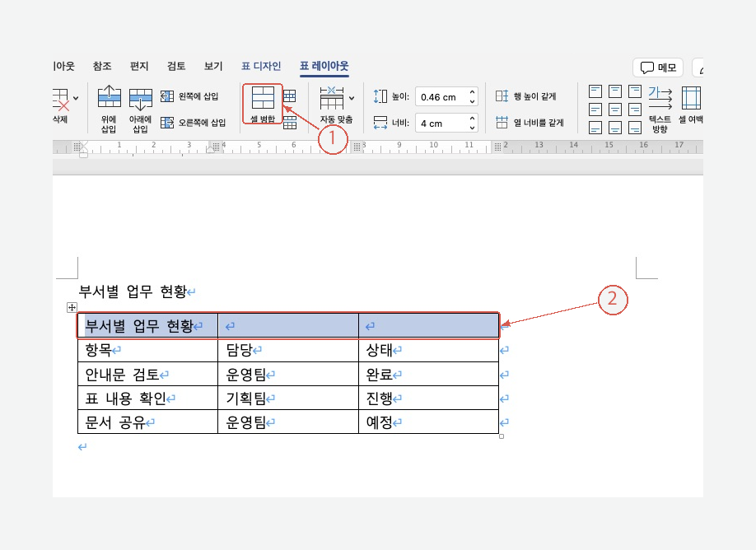Click the table cell 항목

tap(147, 349)
